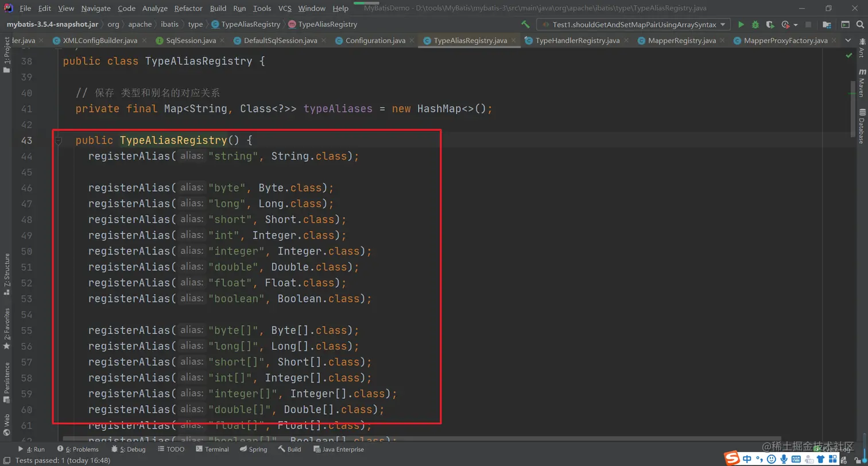868x466 pixels.
Task: Start debugging with the green bug icon
Action: [x=755, y=25]
